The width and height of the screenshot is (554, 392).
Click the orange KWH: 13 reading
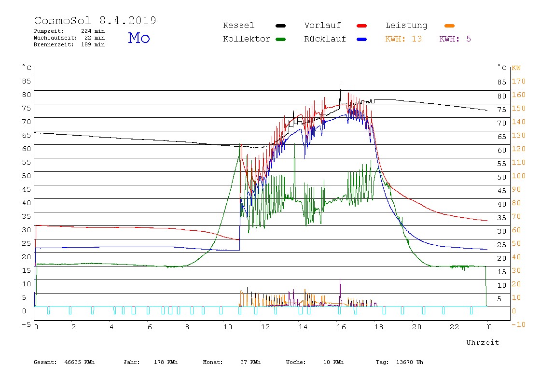coord(403,39)
